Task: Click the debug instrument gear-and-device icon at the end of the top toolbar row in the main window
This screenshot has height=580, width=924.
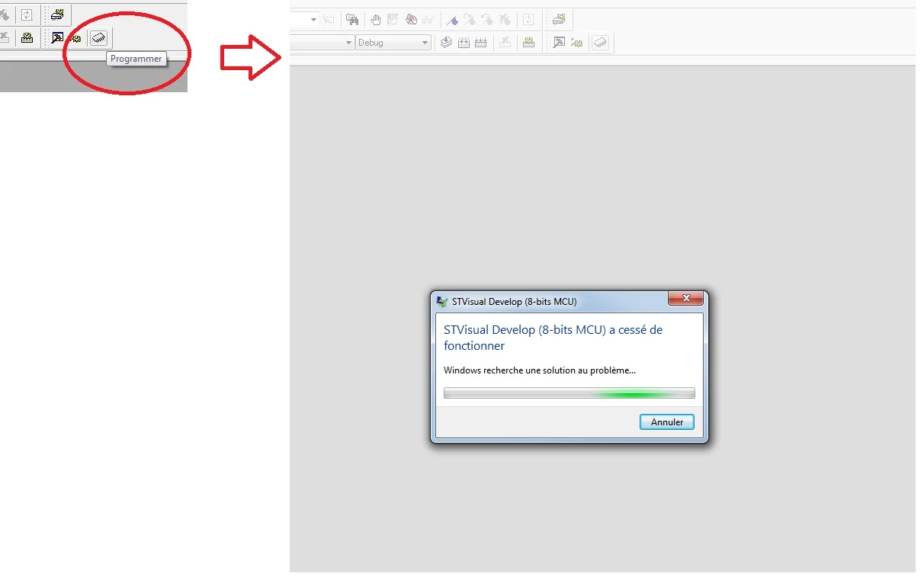Action: (x=560, y=19)
